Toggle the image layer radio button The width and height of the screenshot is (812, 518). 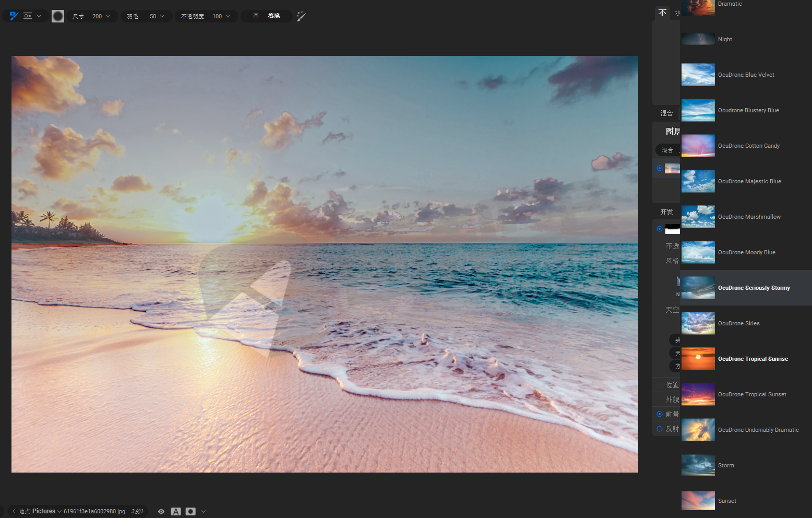click(660, 168)
